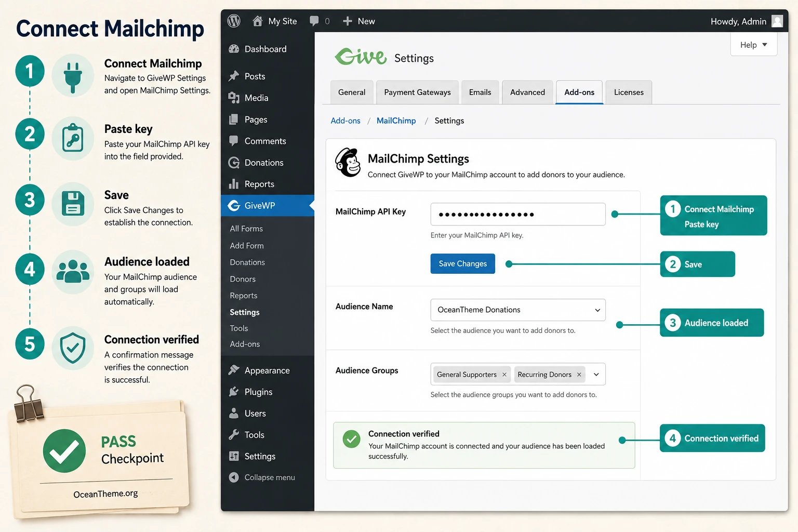The height and width of the screenshot is (532, 798).
Task: Expand the Audience Groups dropdown arrow
Action: pos(596,375)
